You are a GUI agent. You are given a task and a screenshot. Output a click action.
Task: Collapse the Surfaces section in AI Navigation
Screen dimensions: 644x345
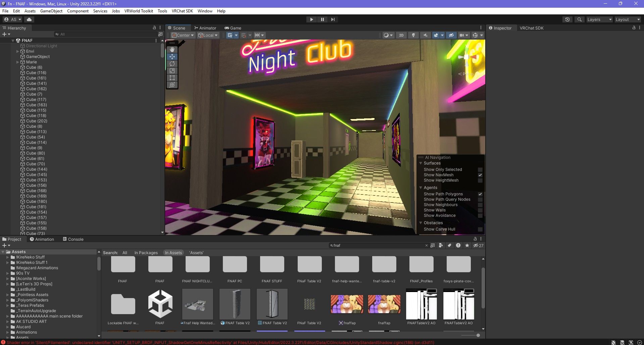tap(420, 163)
